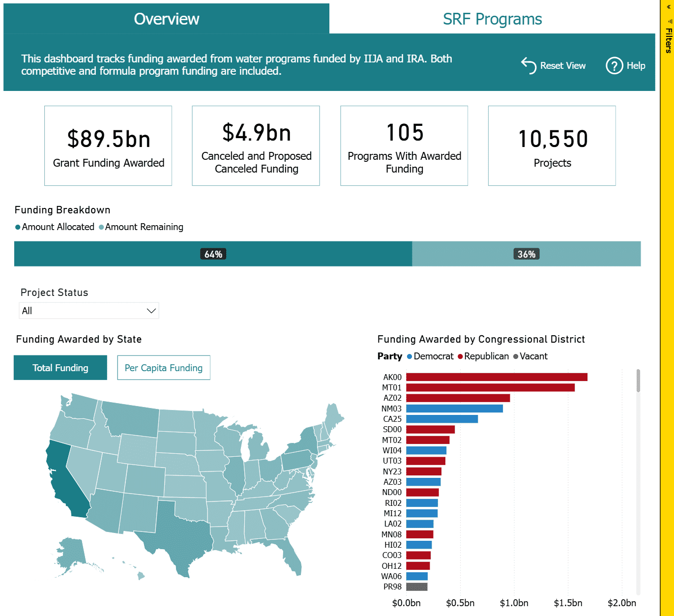Open the Project Status dropdown

(88, 311)
